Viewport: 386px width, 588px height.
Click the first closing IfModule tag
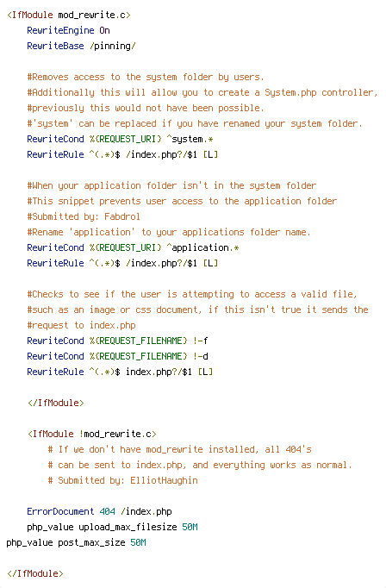tap(55, 403)
